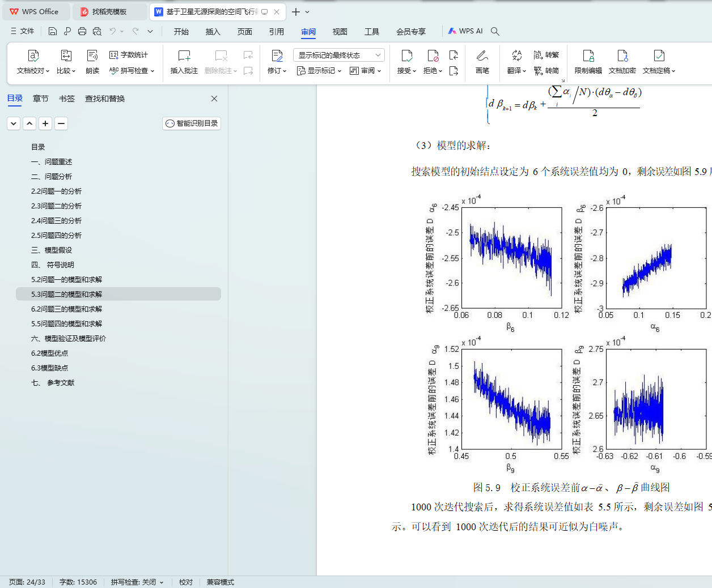Expand the 接受 accept changes dropdown
The height and width of the screenshot is (588, 712).
point(406,71)
